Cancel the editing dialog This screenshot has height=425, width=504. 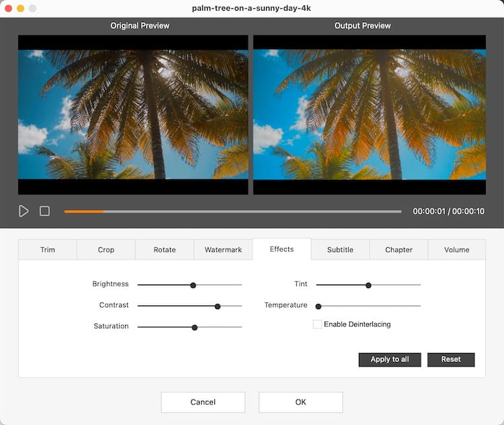203,402
